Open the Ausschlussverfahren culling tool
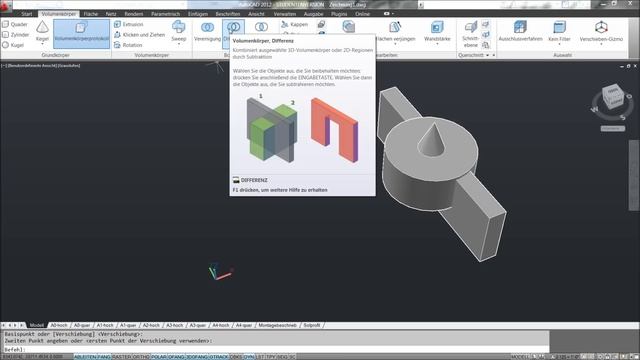This screenshot has width=640, height=360. click(520, 31)
